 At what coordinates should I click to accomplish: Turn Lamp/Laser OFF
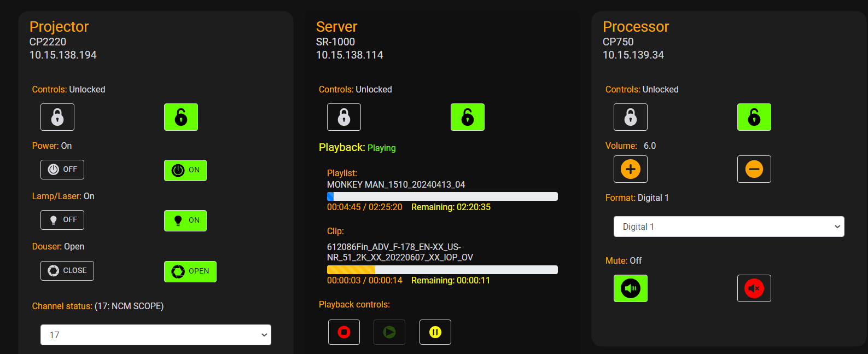tap(62, 220)
